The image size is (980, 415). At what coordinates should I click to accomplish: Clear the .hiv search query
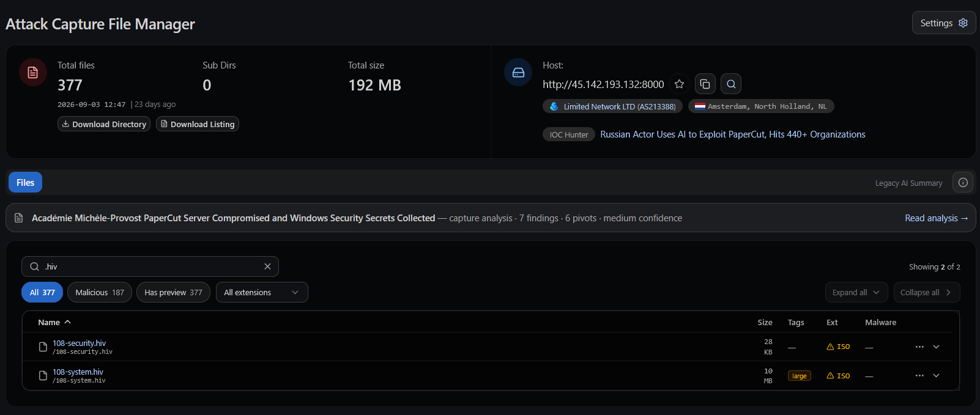(x=267, y=266)
